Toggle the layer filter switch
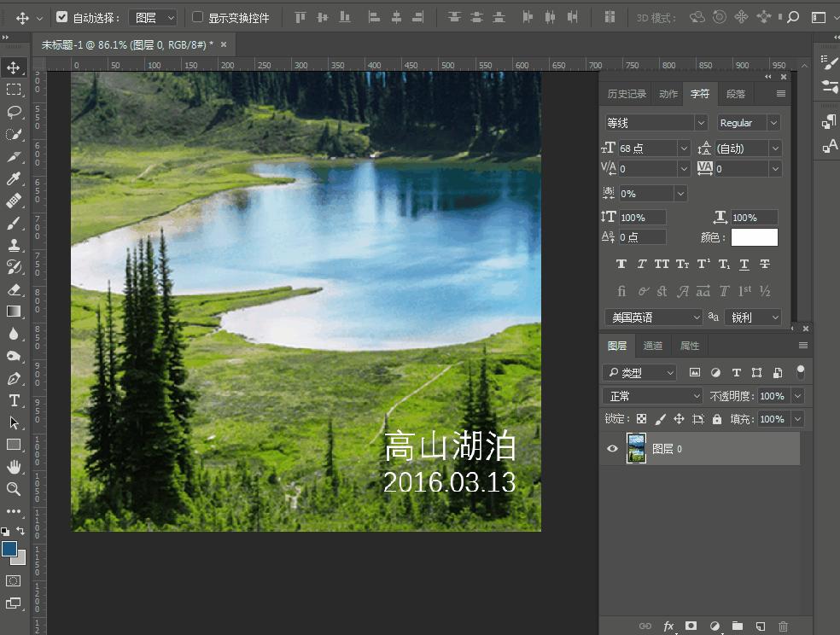Viewport: 840px width, 635px height. 801,371
